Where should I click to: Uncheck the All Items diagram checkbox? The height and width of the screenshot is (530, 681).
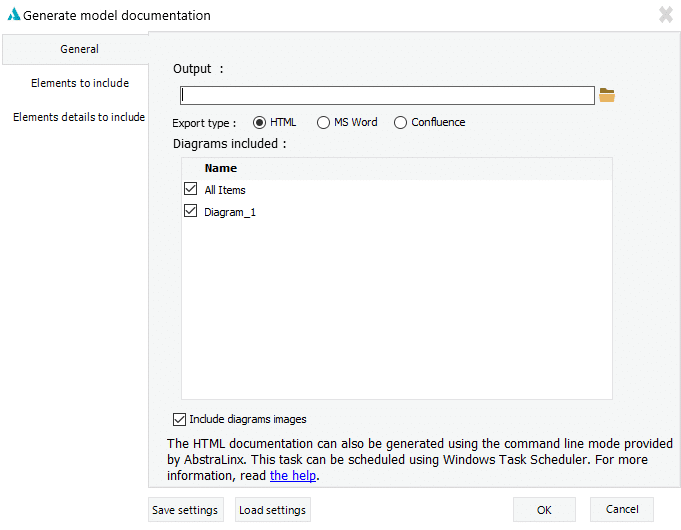point(191,189)
